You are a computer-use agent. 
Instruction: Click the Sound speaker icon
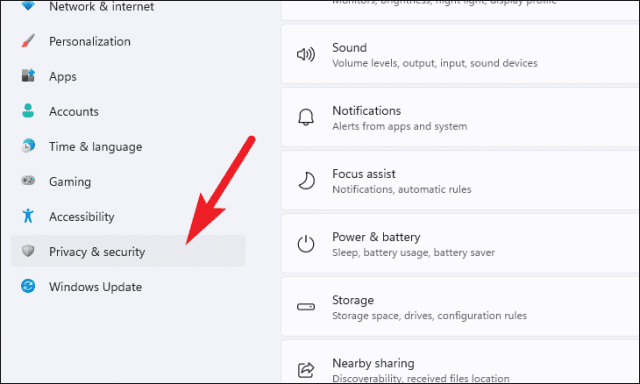[306, 54]
